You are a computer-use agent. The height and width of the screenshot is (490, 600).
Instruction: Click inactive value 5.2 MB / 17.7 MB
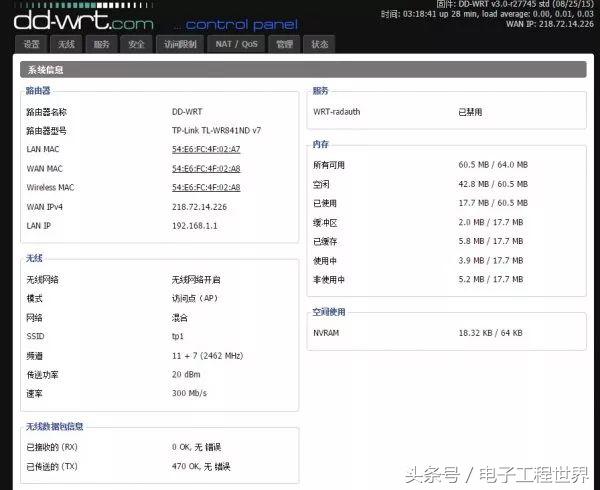(x=491, y=279)
